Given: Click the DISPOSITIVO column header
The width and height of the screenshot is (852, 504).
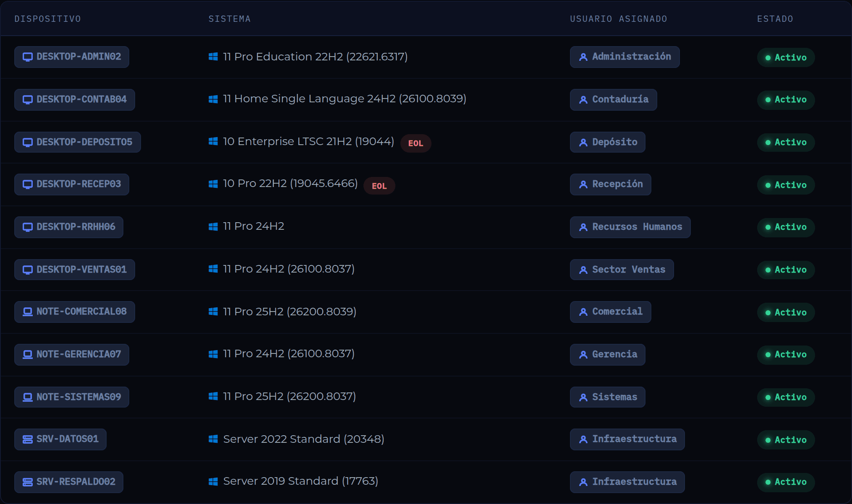Looking at the screenshot, I should pos(48,19).
